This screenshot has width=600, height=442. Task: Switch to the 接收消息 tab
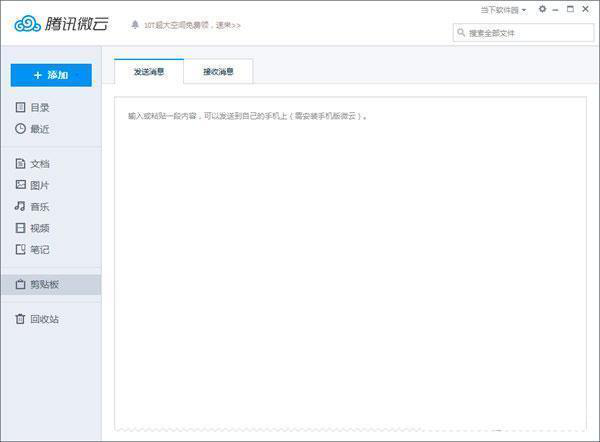pos(218,71)
